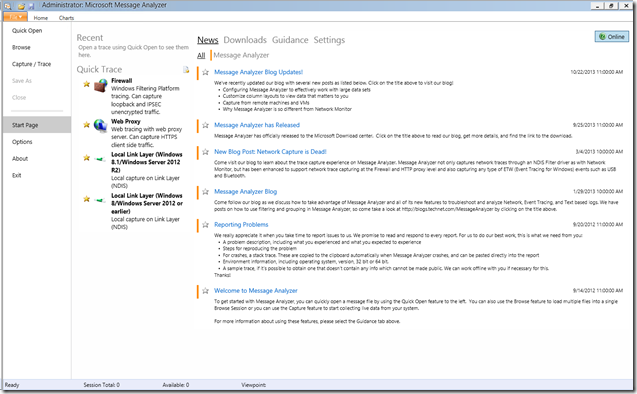Open About in sidebar
This screenshot has height=394, width=637.
[20, 158]
